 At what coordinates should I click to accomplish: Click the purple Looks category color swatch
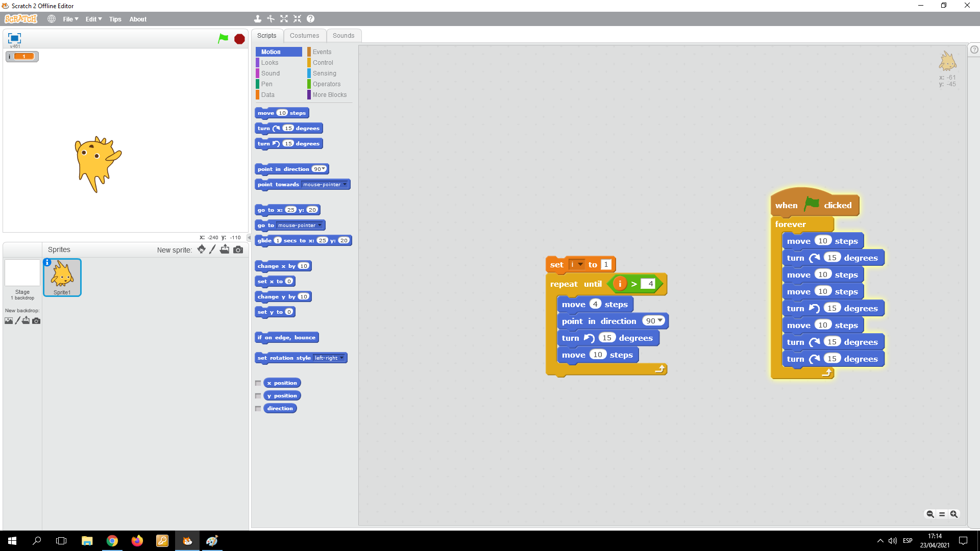tap(258, 62)
